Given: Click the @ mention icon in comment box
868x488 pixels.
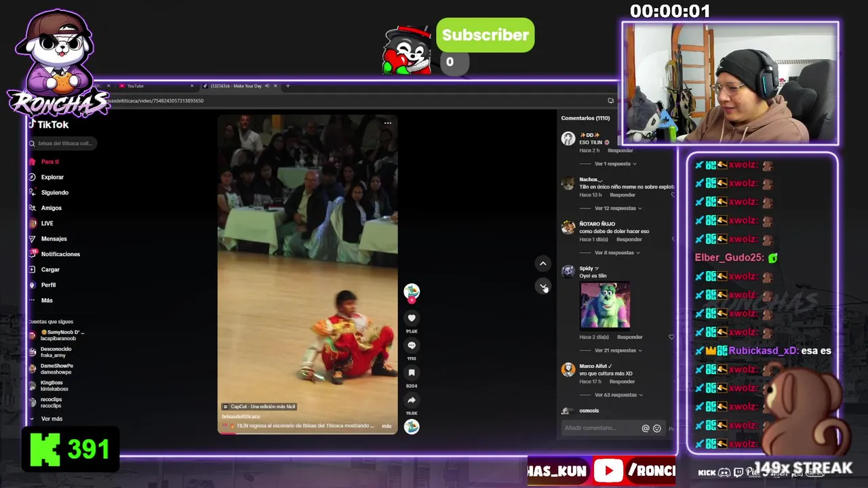Looking at the screenshot, I should [646, 428].
